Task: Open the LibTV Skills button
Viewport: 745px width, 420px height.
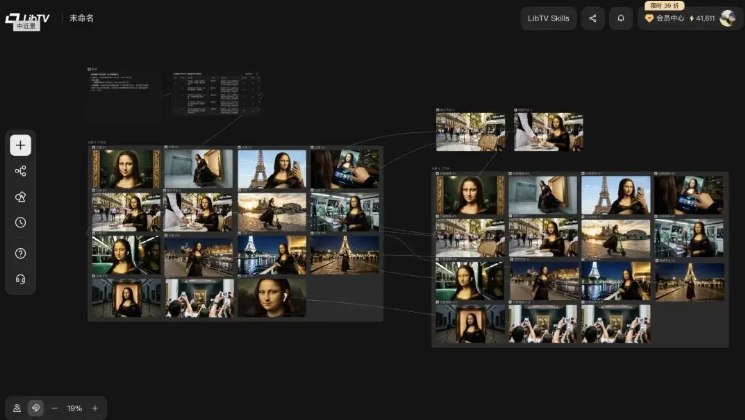Action: (x=548, y=19)
